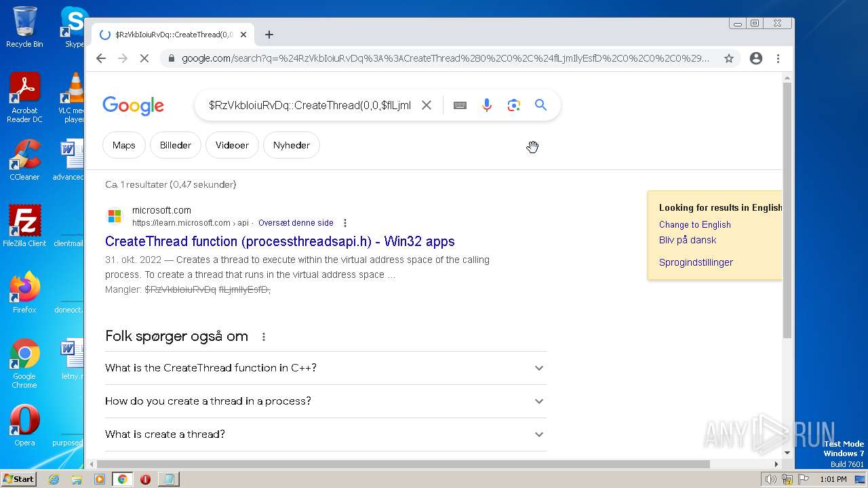
Task: Open Windows Explorer folder in taskbar
Action: 77,479
